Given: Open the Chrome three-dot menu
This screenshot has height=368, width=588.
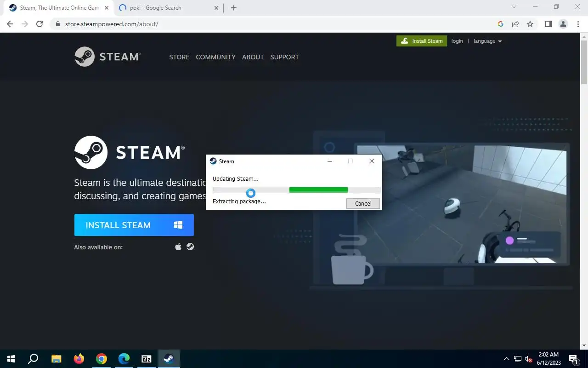Looking at the screenshot, I should click(578, 24).
